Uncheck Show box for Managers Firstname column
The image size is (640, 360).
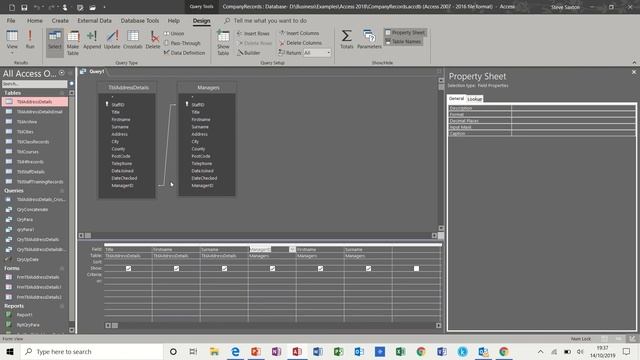coord(320,268)
